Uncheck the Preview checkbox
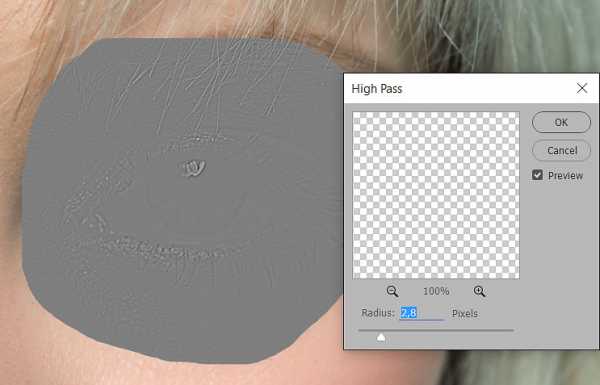The height and width of the screenshot is (385, 600). (537, 175)
